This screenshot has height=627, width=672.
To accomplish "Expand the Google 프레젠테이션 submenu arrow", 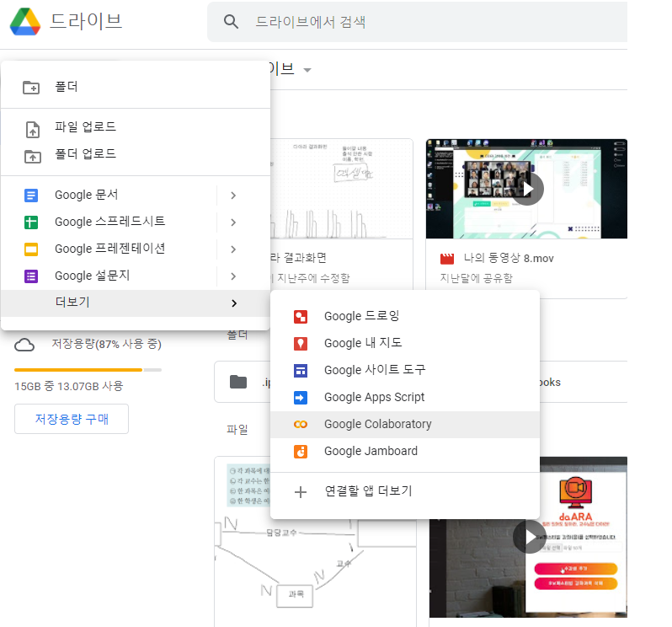I will pos(233,249).
